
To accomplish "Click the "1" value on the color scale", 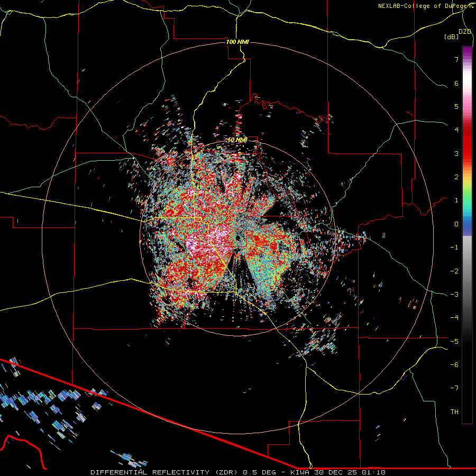I will (x=456, y=200).
